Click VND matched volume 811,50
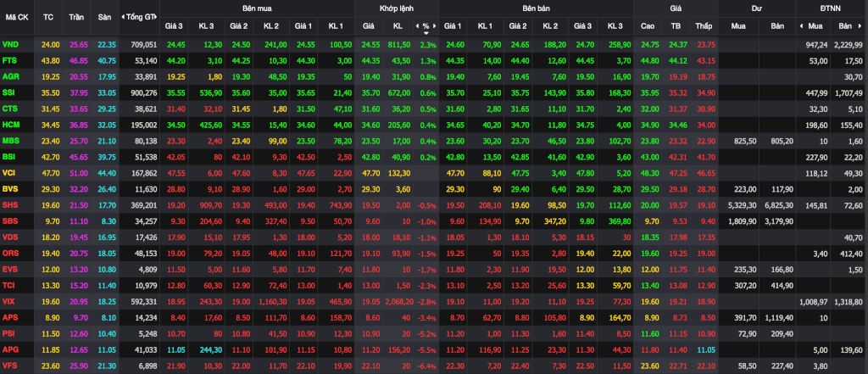Screen dimensions: 868x374 tap(399, 44)
